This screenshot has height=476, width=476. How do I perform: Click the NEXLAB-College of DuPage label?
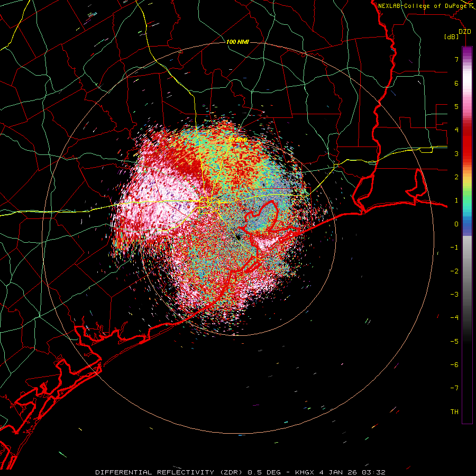[x=422, y=6]
